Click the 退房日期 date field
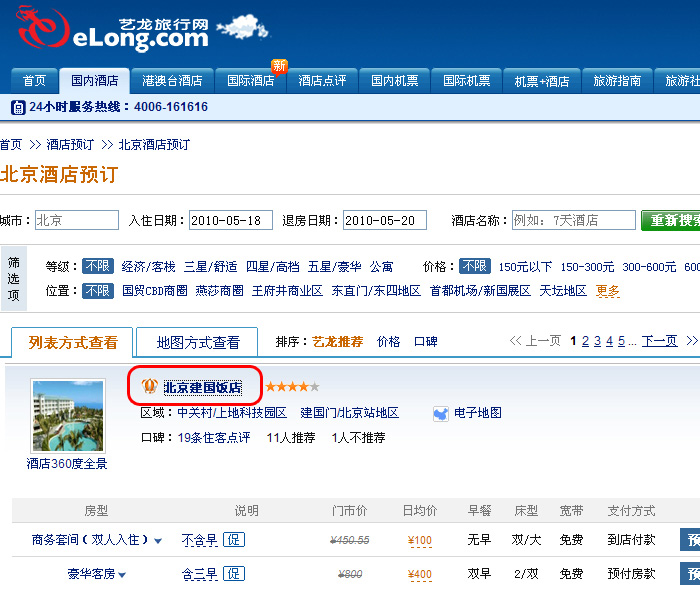The height and width of the screenshot is (590, 700). coord(385,220)
